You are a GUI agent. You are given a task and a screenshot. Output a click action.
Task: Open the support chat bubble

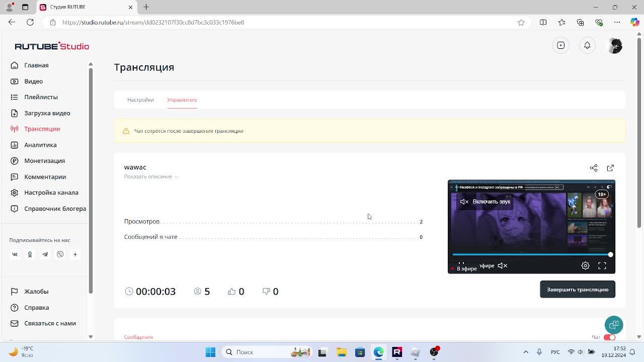point(614,325)
